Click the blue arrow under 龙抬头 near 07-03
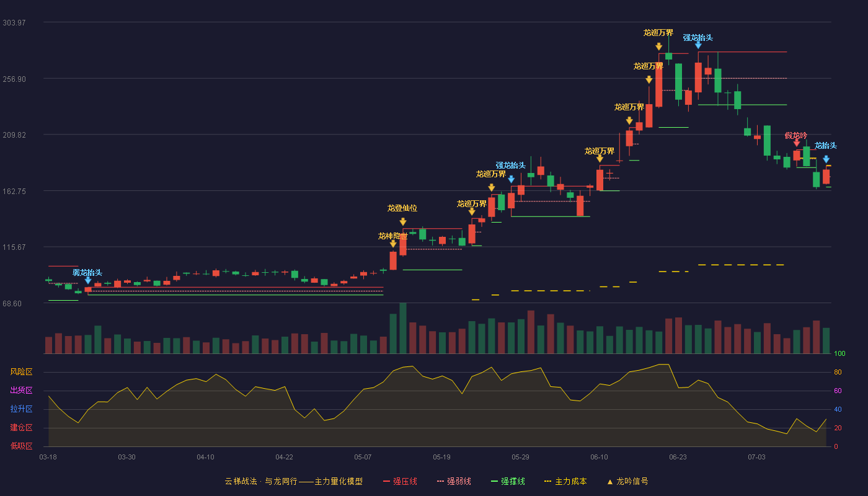This screenshot has width=868, height=496. (x=826, y=159)
